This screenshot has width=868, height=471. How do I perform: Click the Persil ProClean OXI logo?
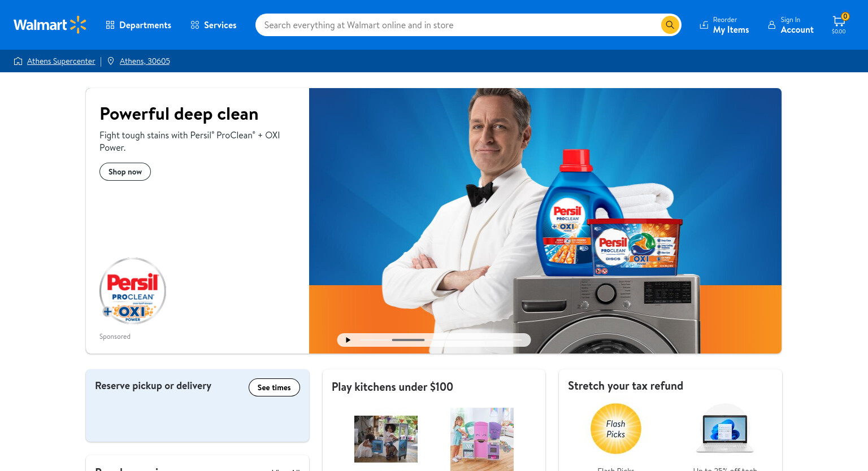(133, 291)
